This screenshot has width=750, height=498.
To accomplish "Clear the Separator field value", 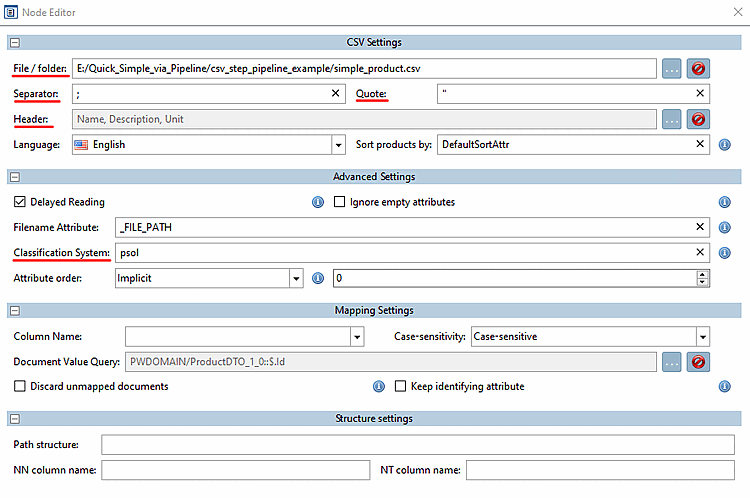I will 335,93.
